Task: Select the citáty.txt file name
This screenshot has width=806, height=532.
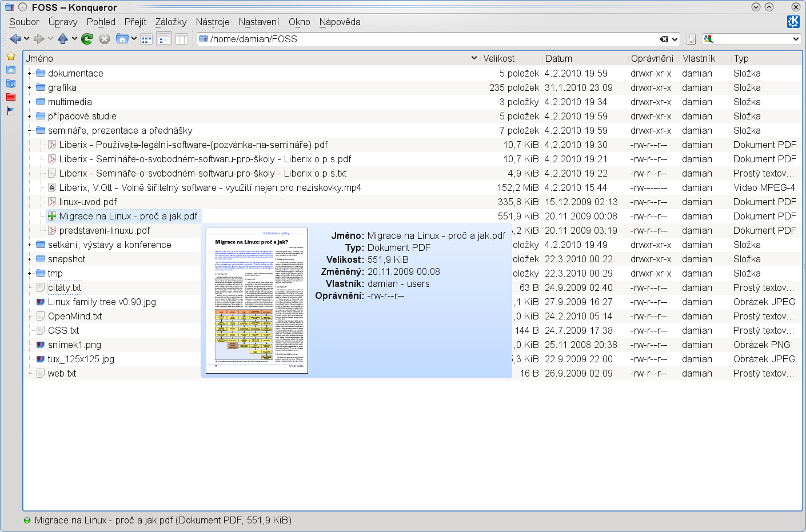Action: click(65, 287)
